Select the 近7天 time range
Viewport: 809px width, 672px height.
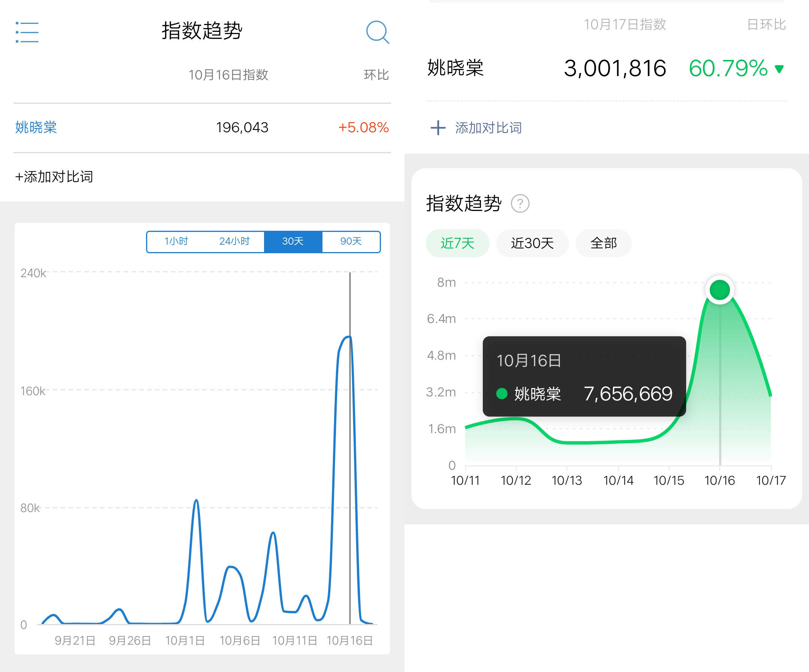[x=457, y=243]
